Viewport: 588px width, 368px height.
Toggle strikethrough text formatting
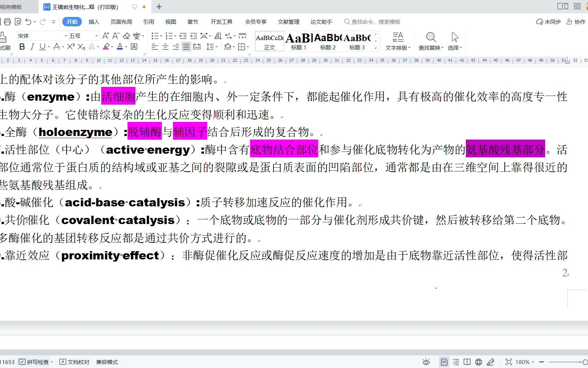[57, 47]
